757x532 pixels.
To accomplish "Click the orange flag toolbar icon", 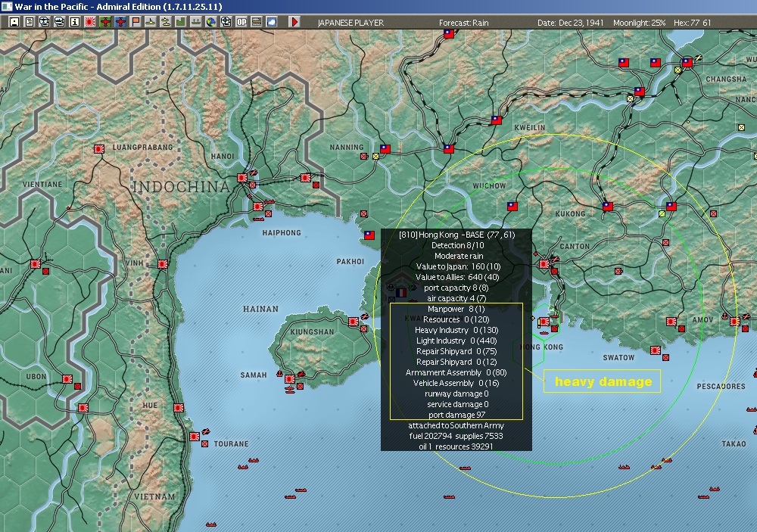I will coord(136,22).
